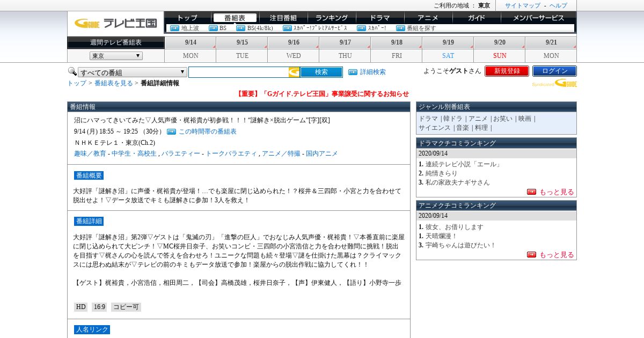This screenshot has width=644, height=338.
Task: Click the 韓ドラ genre link
Action: click(x=452, y=119)
